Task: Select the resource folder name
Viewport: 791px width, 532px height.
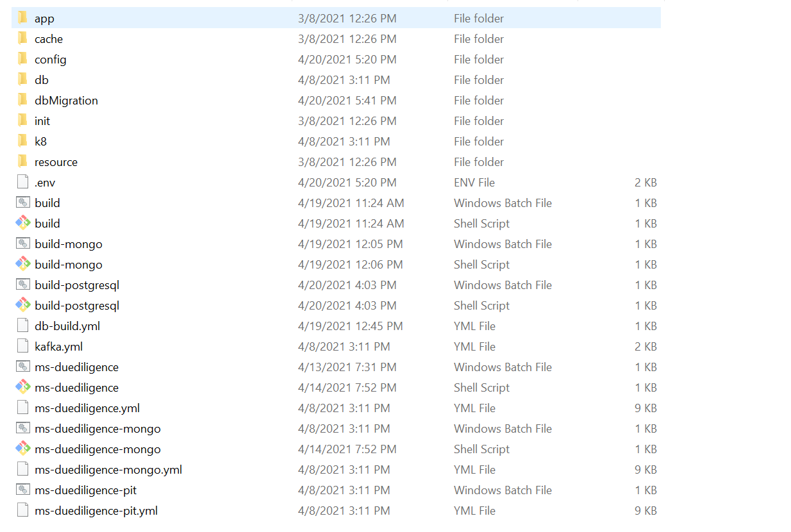Action: 56,162
